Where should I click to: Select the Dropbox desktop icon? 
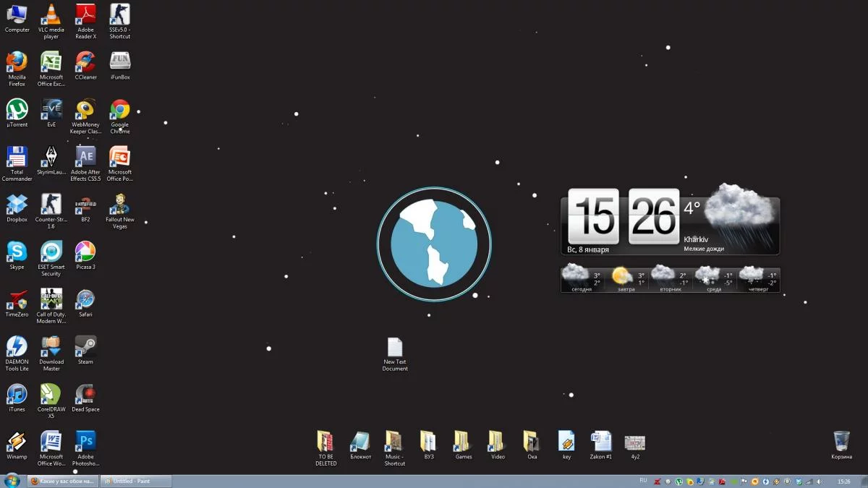pyautogui.click(x=17, y=208)
